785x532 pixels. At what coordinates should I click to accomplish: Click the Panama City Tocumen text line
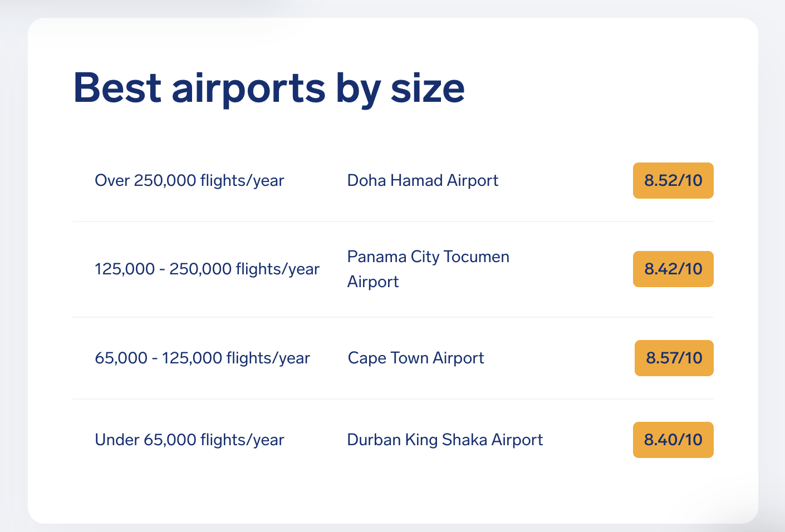[x=428, y=257]
